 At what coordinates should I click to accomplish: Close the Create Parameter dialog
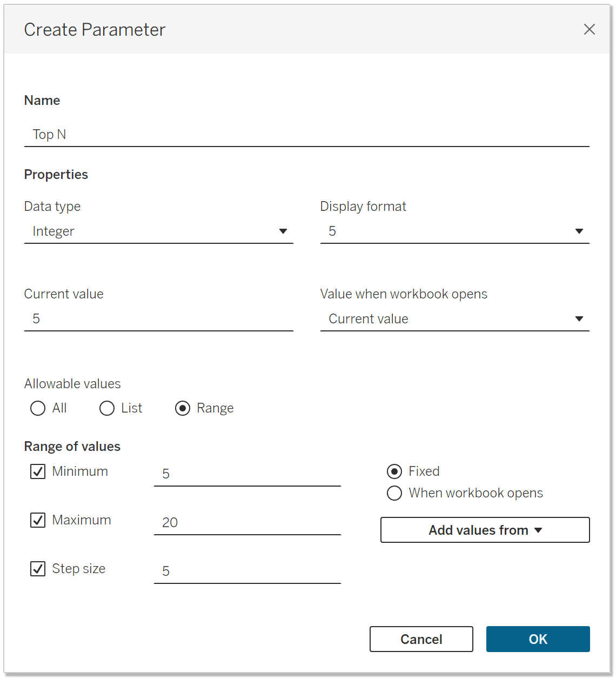590,29
